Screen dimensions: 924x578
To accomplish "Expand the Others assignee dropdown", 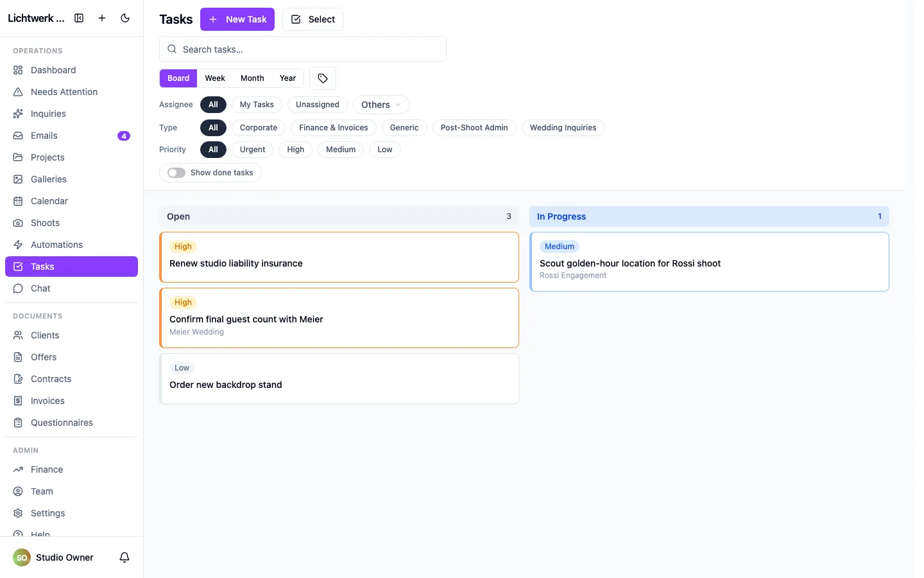I will click(x=381, y=105).
